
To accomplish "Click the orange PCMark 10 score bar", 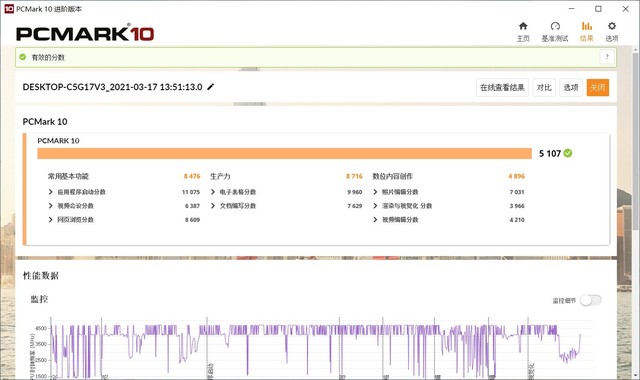I will (284, 153).
